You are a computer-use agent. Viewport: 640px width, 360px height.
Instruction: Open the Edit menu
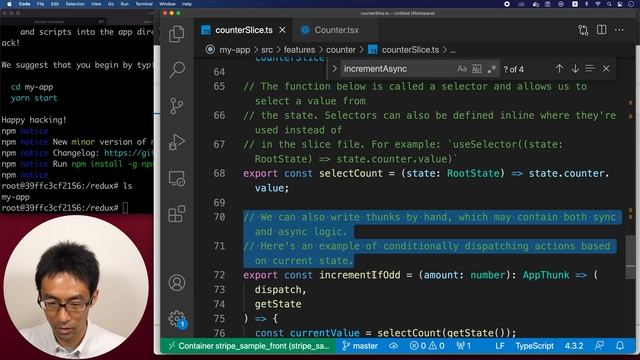coord(55,4)
